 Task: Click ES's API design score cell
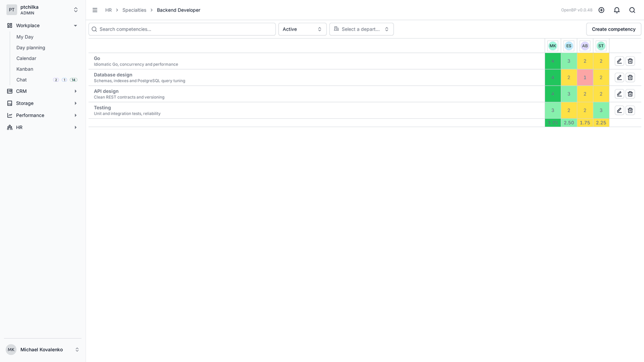coord(569,94)
